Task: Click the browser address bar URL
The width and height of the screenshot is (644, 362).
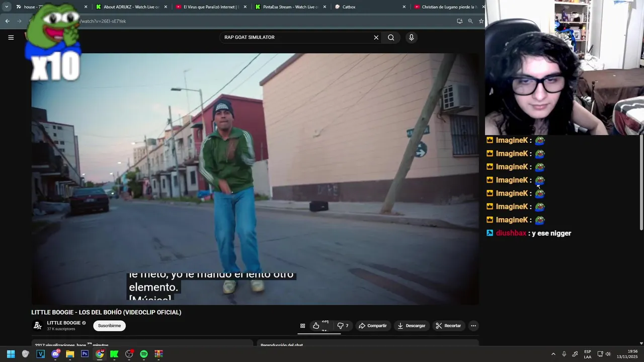Action: click(x=103, y=21)
